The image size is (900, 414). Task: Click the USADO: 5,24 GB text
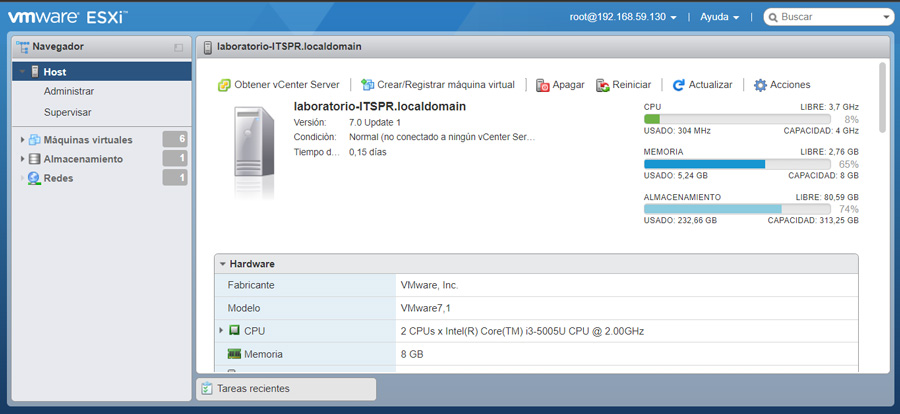click(x=676, y=176)
